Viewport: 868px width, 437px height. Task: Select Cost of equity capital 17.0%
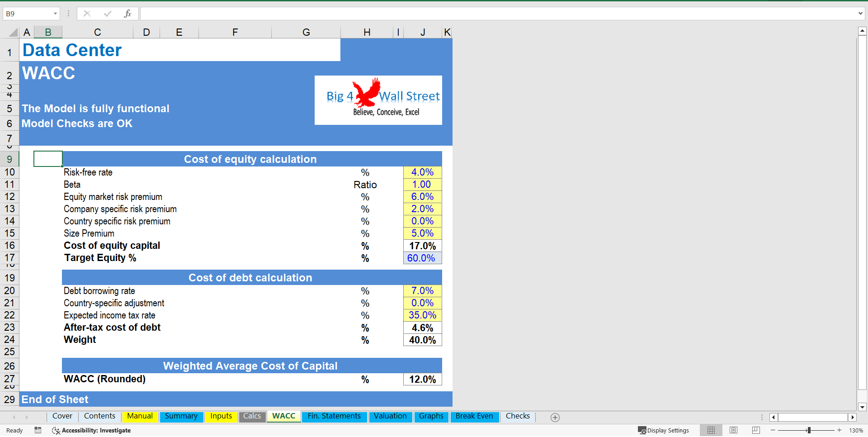[x=422, y=246]
